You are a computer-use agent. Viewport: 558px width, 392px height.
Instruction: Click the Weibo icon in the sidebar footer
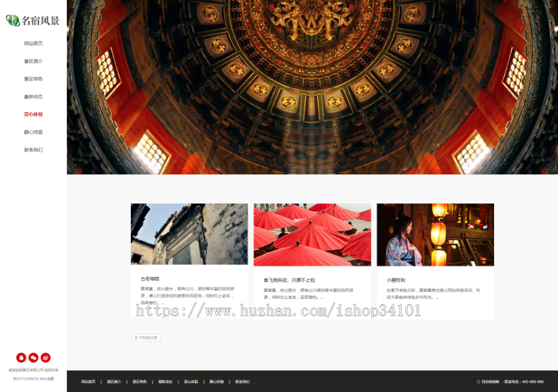(45, 357)
